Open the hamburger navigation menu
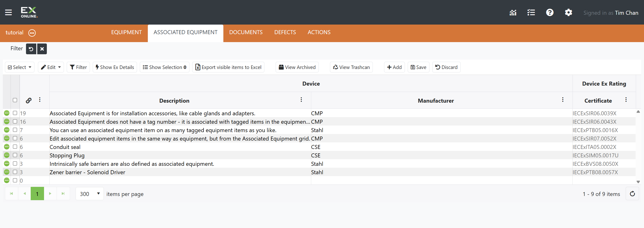Screen dimensions: 644x228 coord(8,12)
